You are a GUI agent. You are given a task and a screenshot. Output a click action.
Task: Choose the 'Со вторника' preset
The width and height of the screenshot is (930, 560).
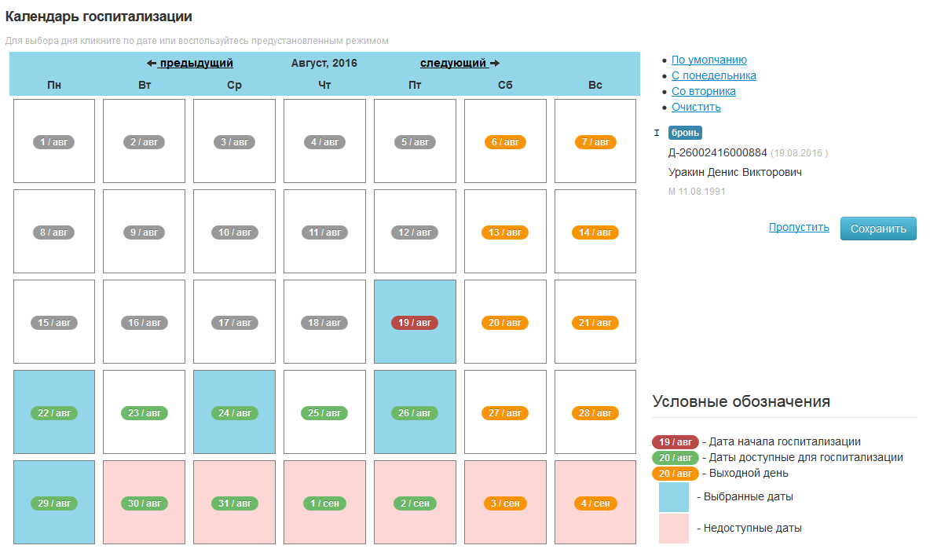pyautogui.click(x=704, y=91)
